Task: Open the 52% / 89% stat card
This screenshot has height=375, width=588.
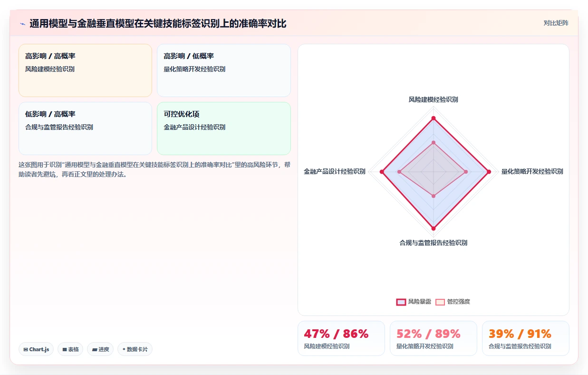Action: (433, 338)
